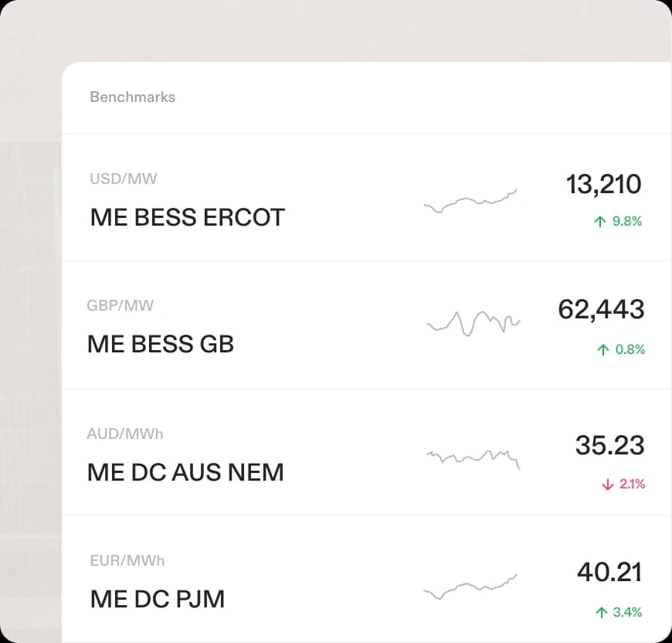The width and height of the screenshot is (672, 643).
Task: Click the Benchmarks panel heading
Action: pos(132,97)
